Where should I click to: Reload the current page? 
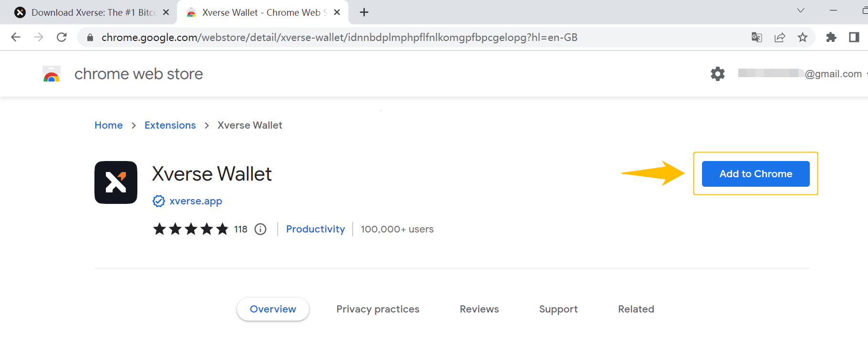click(62, 37)
